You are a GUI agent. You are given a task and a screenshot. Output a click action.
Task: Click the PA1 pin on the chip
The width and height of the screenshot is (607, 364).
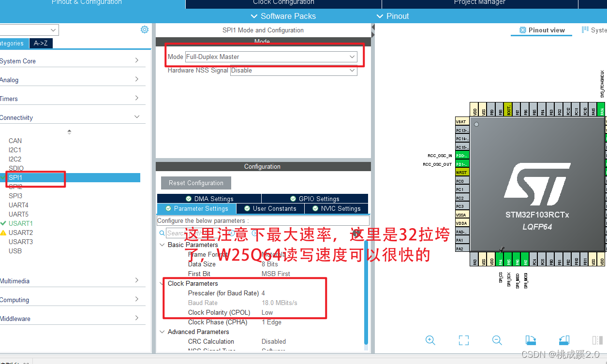(x=462, y=240)
